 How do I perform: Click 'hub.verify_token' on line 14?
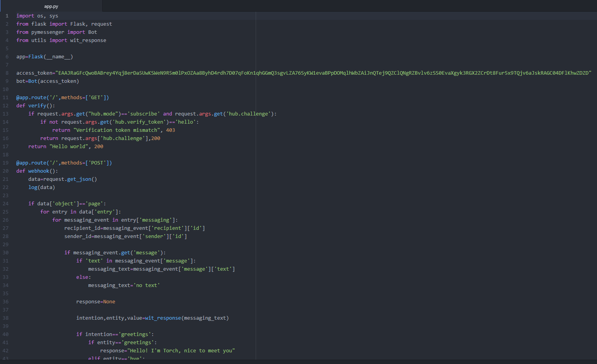tap(139, 122)
